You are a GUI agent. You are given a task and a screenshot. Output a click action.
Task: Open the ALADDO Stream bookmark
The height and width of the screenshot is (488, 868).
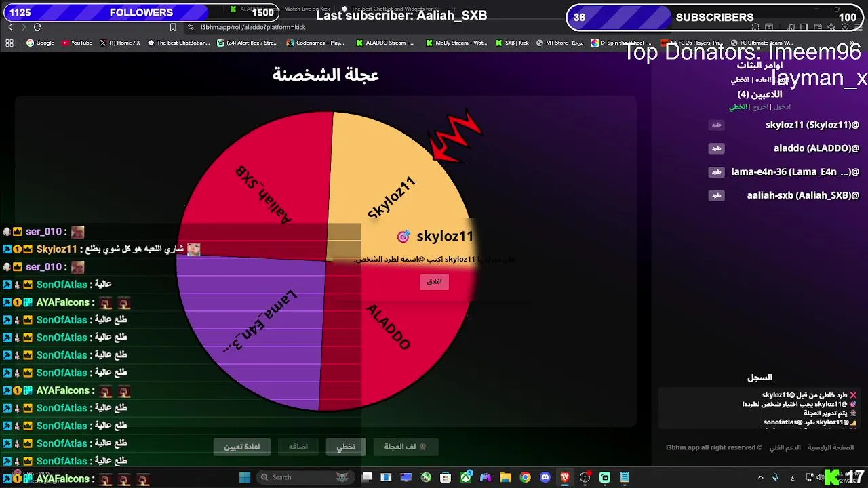(384, 43)
